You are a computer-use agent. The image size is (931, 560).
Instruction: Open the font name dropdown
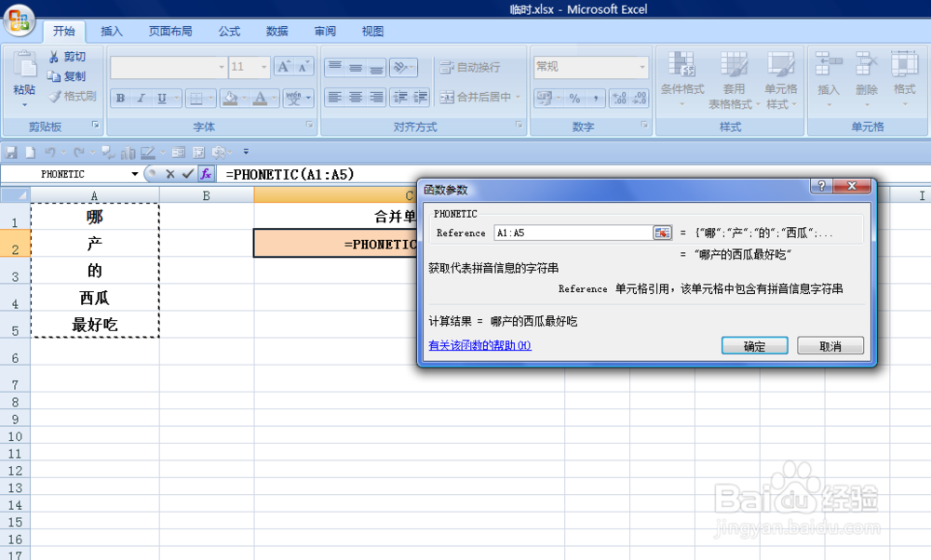pyautogui.click(x=222, y=67)
